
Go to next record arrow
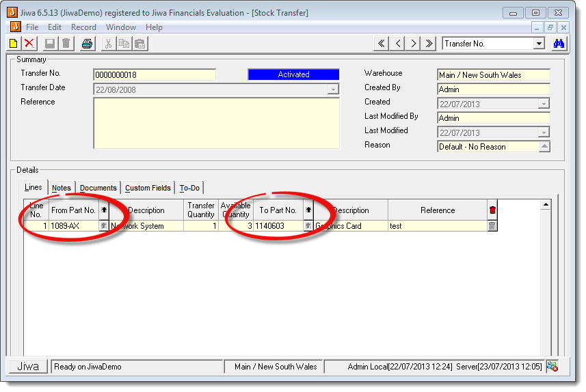point(413,44)
